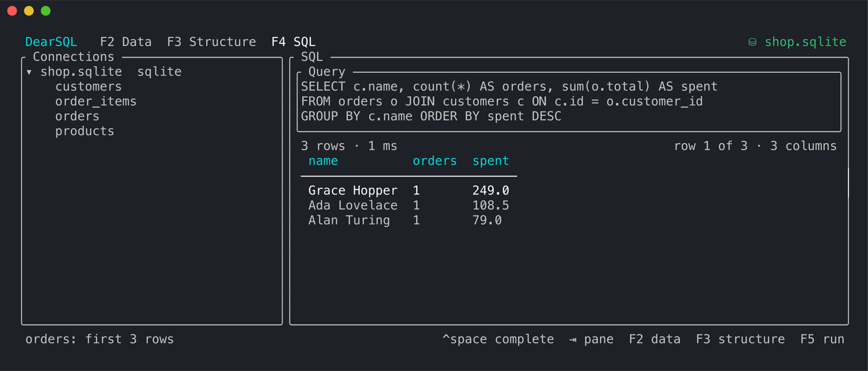Open the customers table in Connections

pos(88,86)
